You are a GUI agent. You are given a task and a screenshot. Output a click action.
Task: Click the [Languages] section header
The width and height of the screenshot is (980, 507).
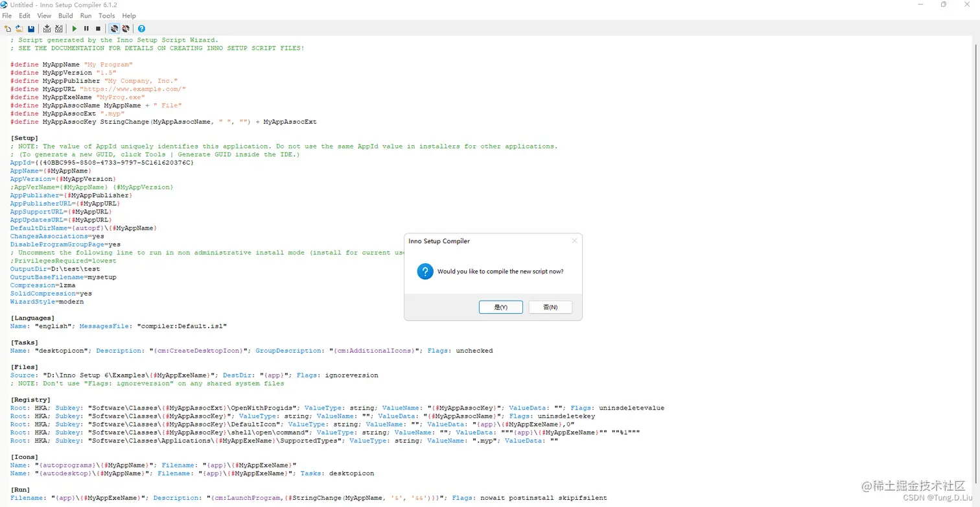coord(32,318)
